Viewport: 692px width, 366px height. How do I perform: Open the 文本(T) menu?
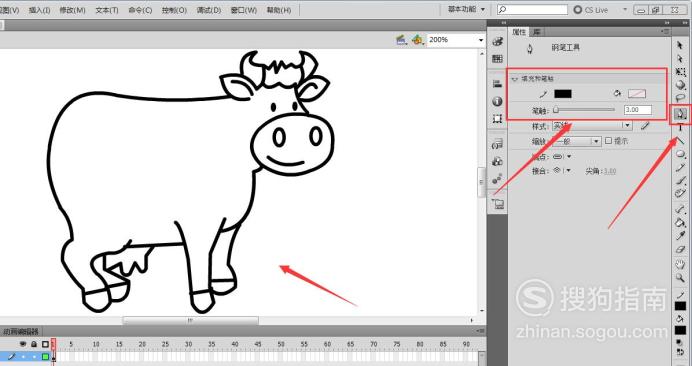[x=107, y=10]
